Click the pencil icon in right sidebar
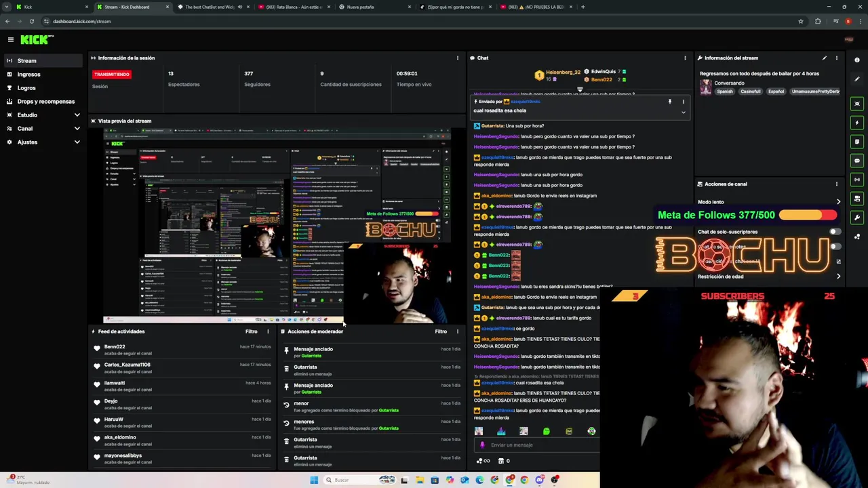Viewport: 868px width, 488px height. point(857,79)
